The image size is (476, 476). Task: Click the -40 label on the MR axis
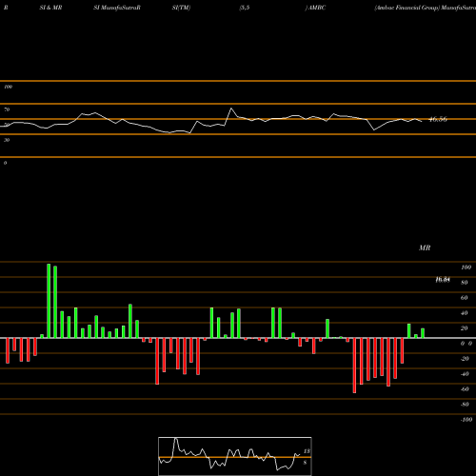(465, 374)
